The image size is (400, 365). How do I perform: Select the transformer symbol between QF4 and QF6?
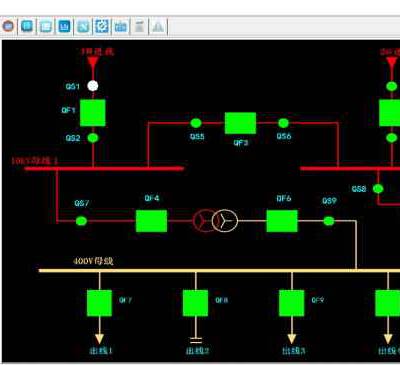pos(215,221)
